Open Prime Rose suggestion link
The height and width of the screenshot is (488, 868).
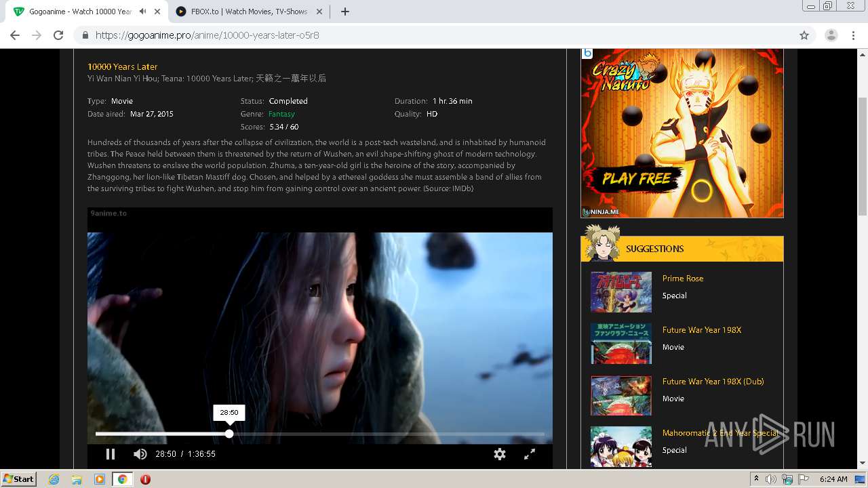pos(683,279)
